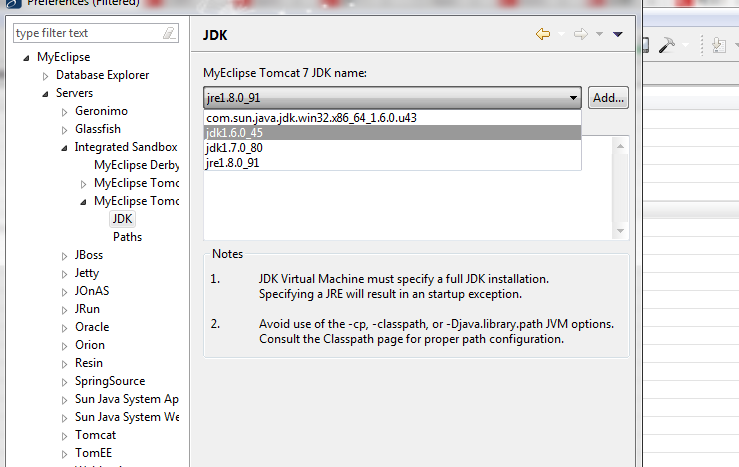Expand the Sun Java System We node

(x=65, y=418)
